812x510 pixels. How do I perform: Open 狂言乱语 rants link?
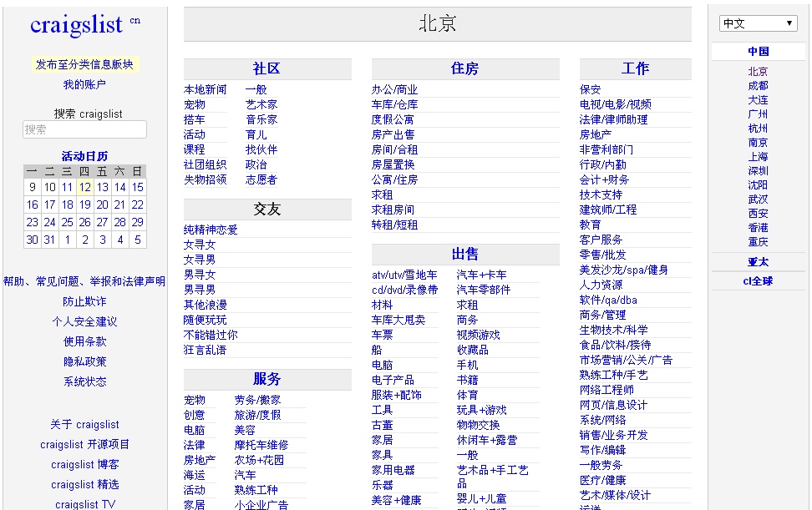(x=205, y=351)
